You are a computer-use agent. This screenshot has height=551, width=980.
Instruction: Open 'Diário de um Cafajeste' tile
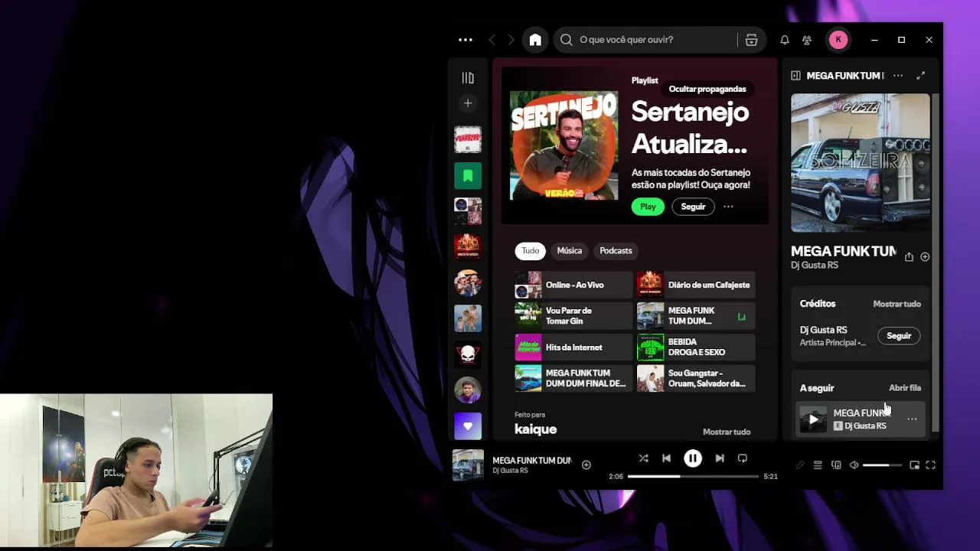pos(696,285)
